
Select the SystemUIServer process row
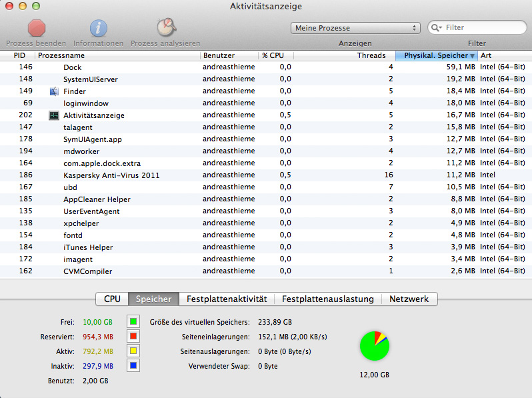tap(266, 79)
